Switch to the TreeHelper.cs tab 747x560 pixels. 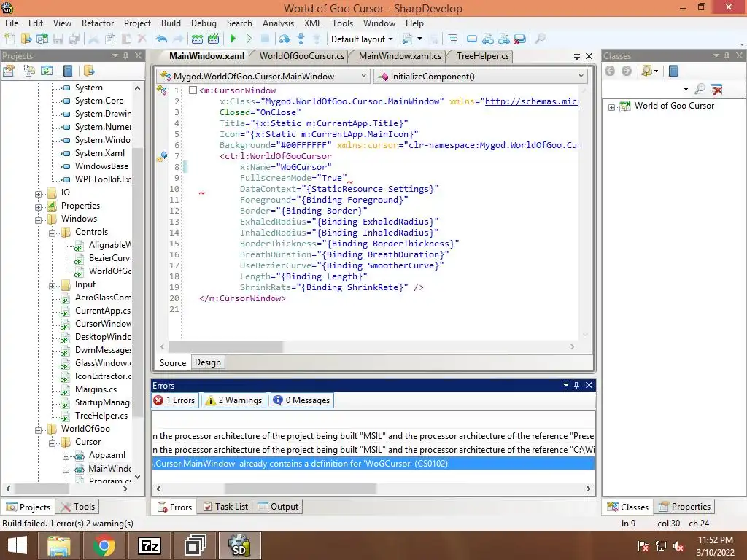click(x=482, y=56)
